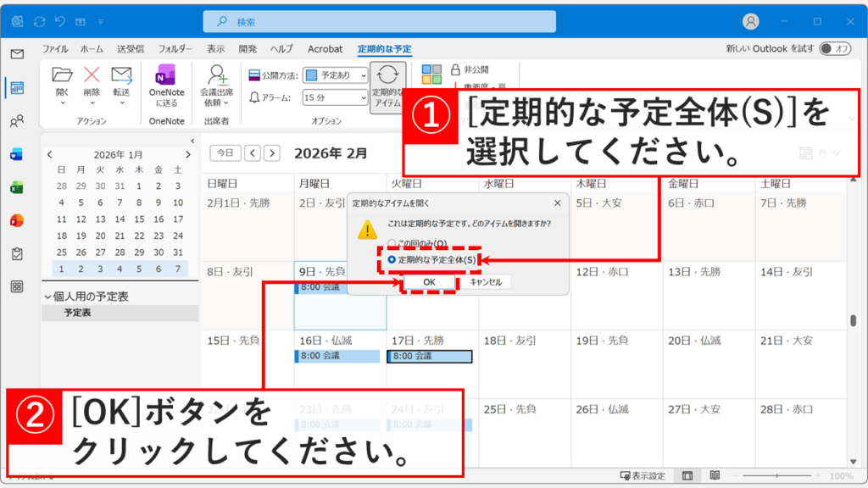This screenshot has height=488, width=868.
Task: Open the Acrobat ribbon tab
Action: [325, 48]
